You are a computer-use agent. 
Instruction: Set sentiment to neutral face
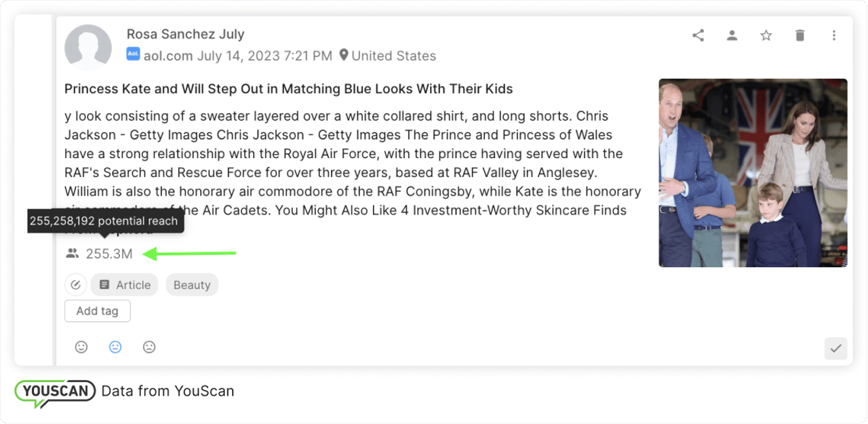(115, 347)
